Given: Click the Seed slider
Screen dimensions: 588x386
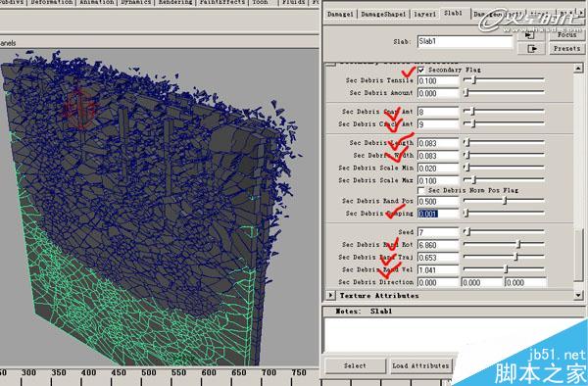Looking at the screenshot, I should [504, 232].
